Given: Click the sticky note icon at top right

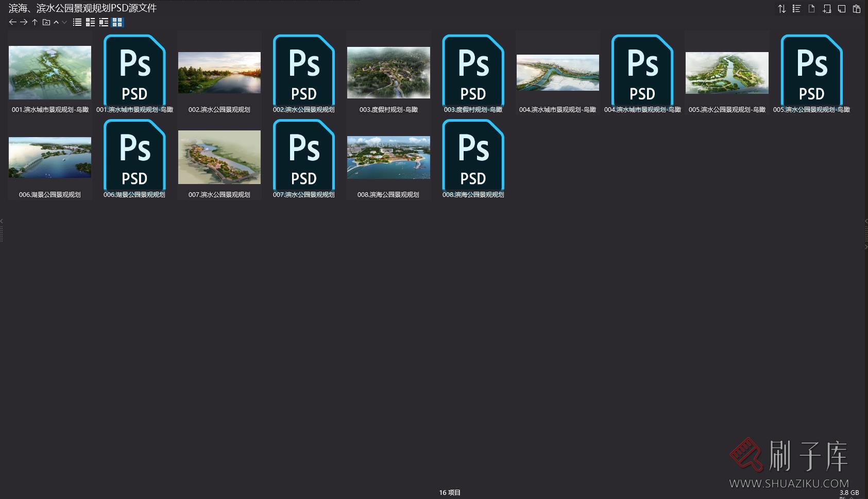Looking at the screenshot, I should (842, 9).
